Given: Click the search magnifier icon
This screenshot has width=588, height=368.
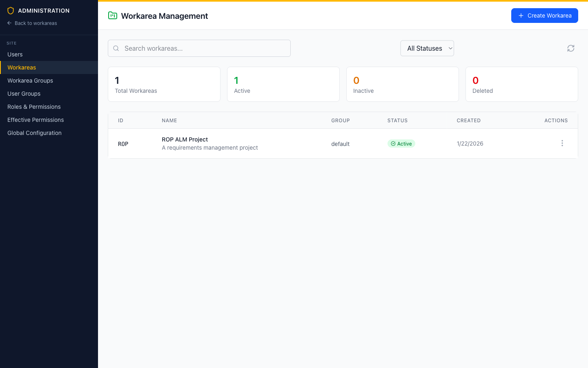Looking at the screenshot, I should tap(116, 48).
